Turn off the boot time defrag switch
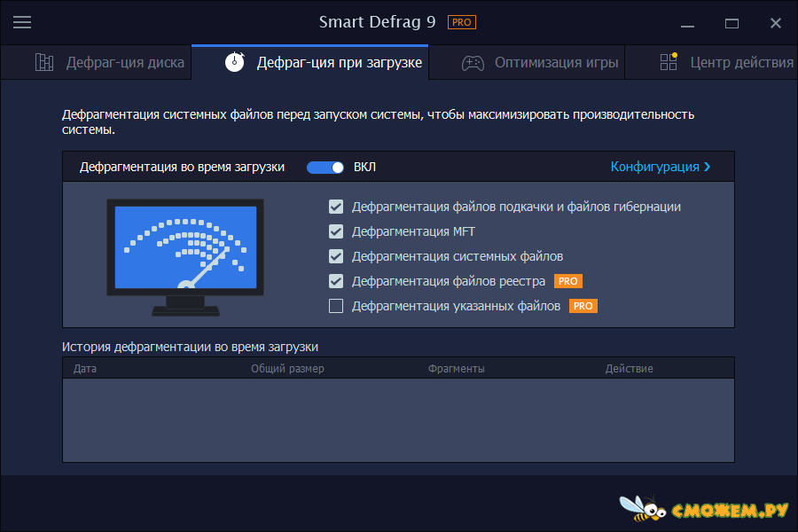This screenshot has width=798, height=532. [x=325, y=168]
